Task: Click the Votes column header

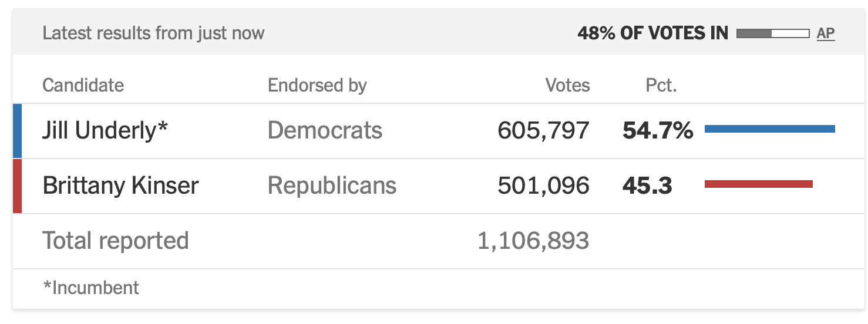Action: pyautogui.click(x=567, y=85)
